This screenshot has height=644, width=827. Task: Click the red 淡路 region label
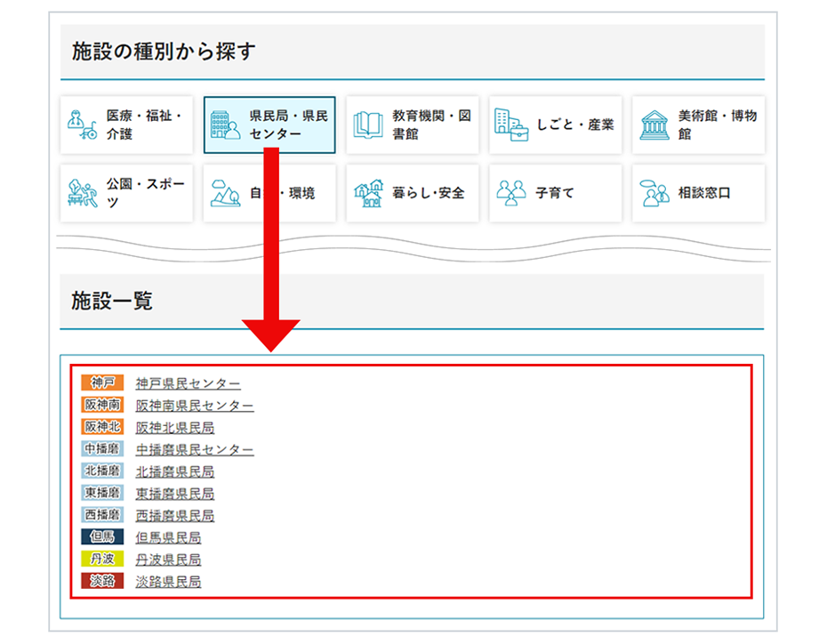[x=102, y=582]
